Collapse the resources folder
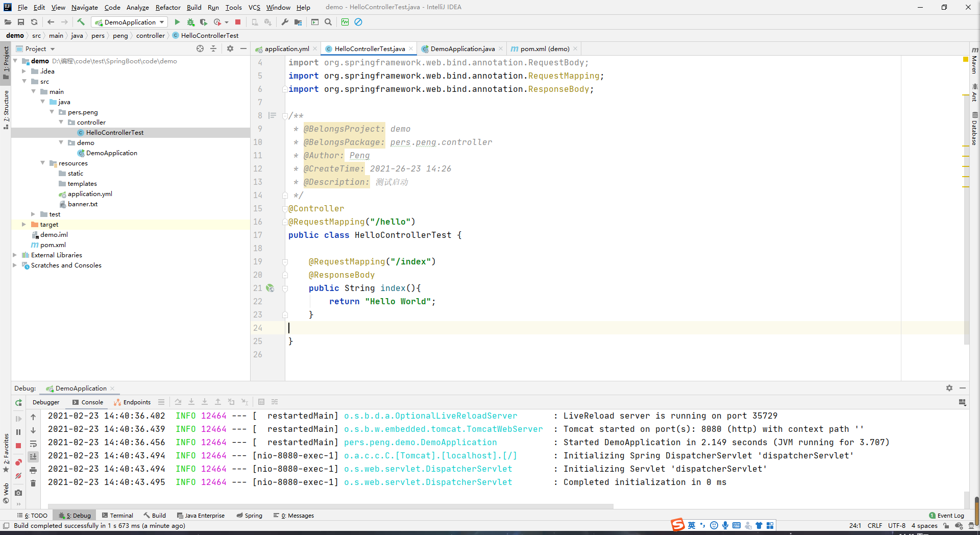 (x=42, y=163)
